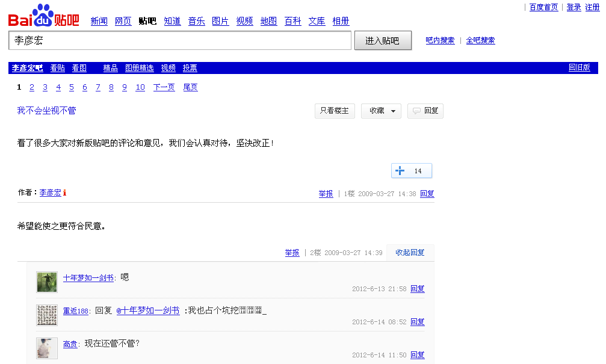Switch to the 看贴 tab

(58, 68)
